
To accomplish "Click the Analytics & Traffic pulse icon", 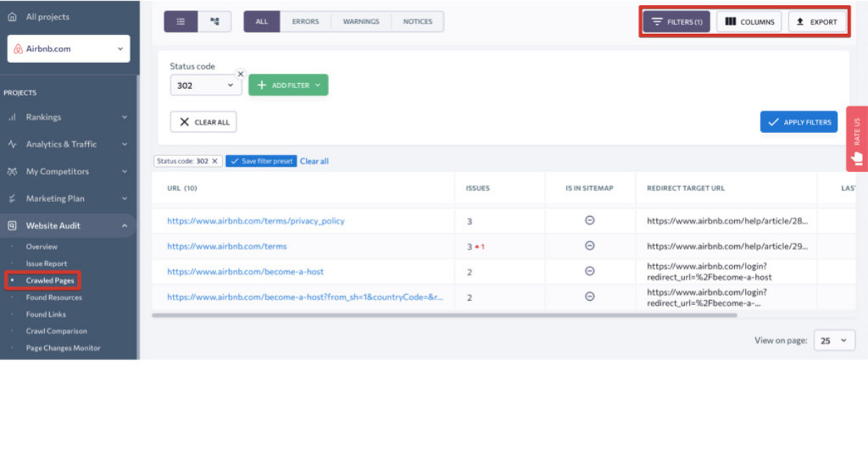I will click(12, 145).
